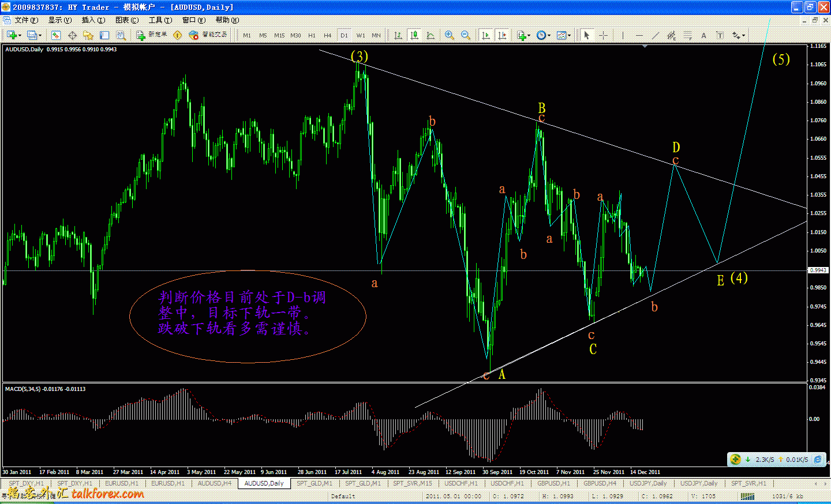
Task: Select the line chart display icon
Action: (x=431, y=35)
